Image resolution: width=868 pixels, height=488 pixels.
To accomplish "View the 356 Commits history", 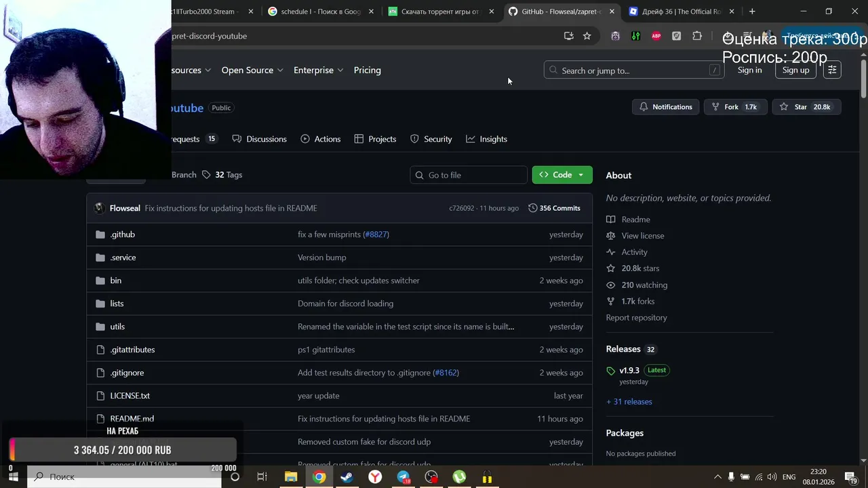I will (554, 208).
